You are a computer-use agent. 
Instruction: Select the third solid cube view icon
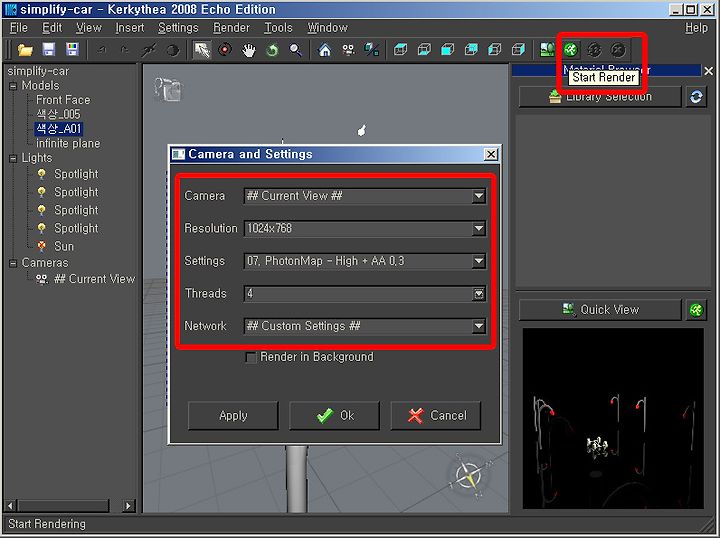(x=447, y=50)
